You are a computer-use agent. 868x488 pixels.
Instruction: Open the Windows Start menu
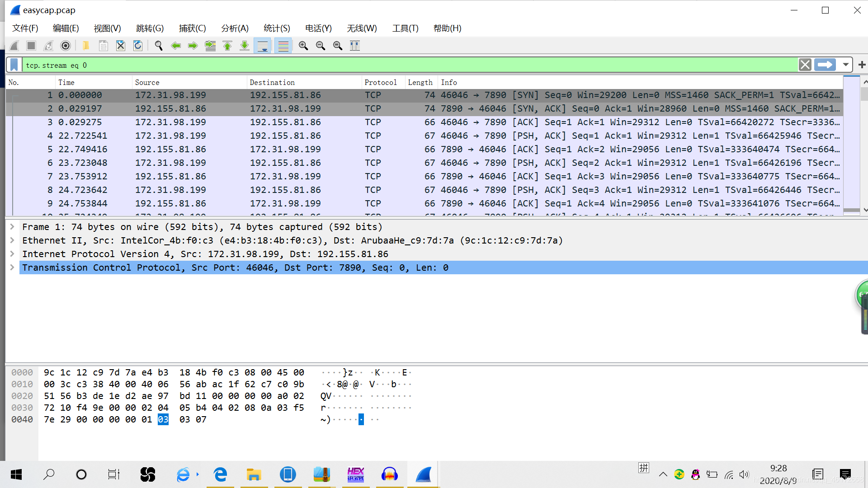point(16,474)
